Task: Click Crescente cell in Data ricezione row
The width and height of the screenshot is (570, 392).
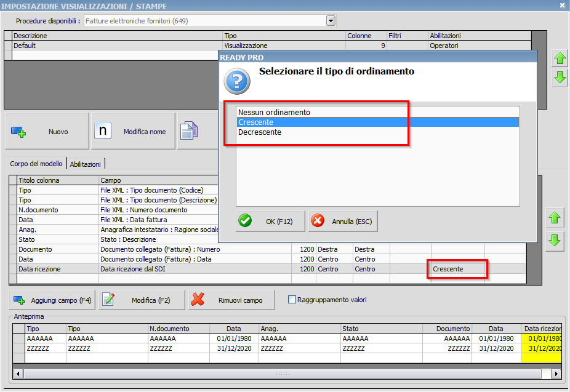Action: pos(458,269)
